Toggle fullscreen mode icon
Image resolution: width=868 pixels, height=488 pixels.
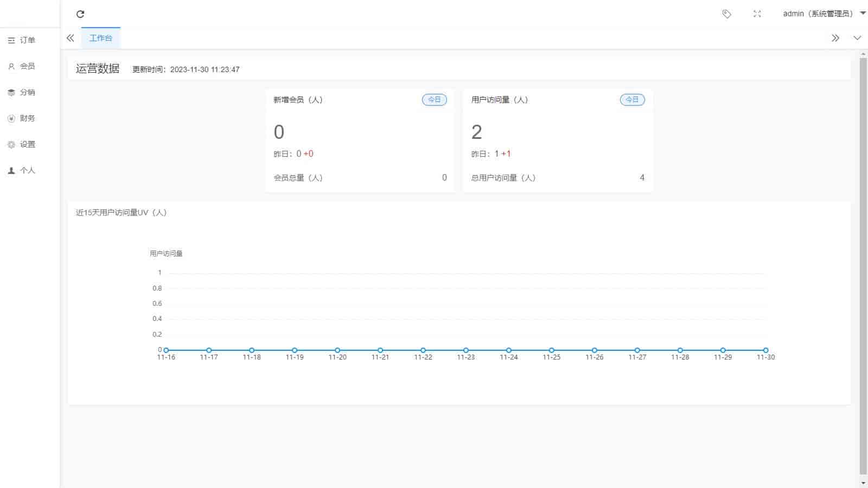coord(757,14)
